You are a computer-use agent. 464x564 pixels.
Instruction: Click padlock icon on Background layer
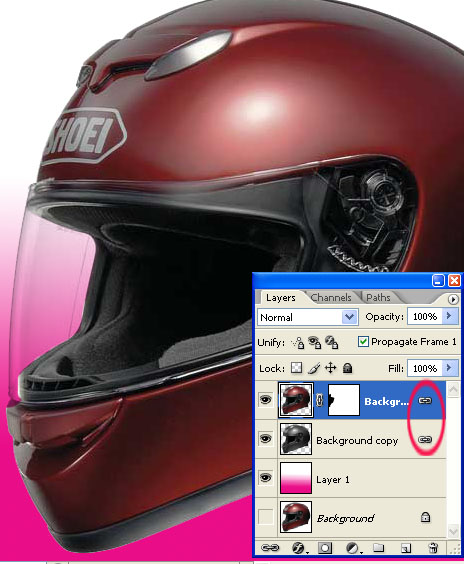click(x=425, y=517)
